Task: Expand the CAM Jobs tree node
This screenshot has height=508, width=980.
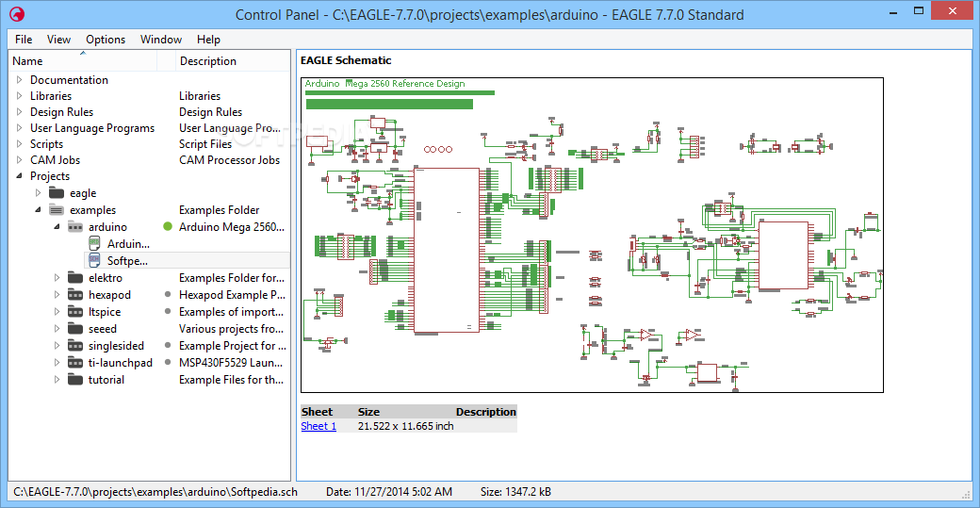Action: click(19, 160)
